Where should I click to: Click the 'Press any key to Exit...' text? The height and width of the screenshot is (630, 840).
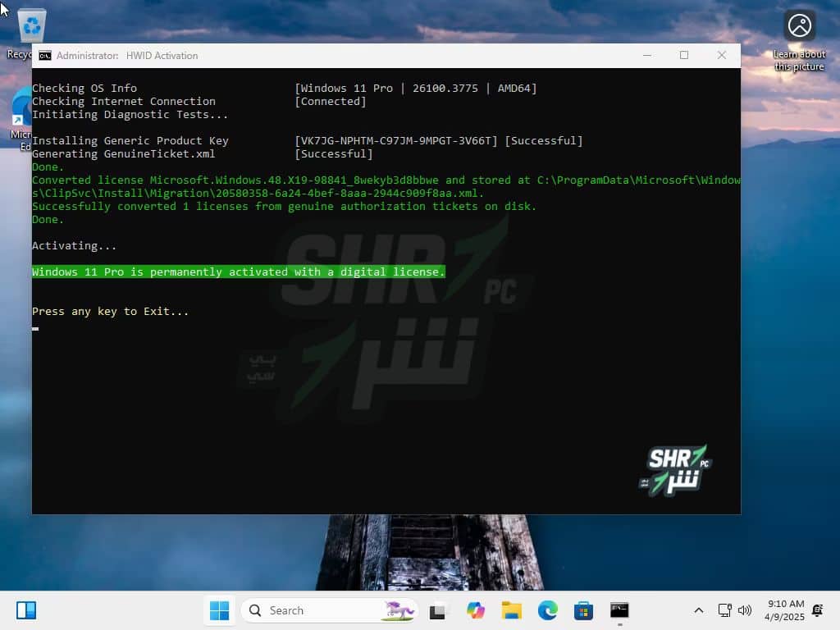pos(110,312)
